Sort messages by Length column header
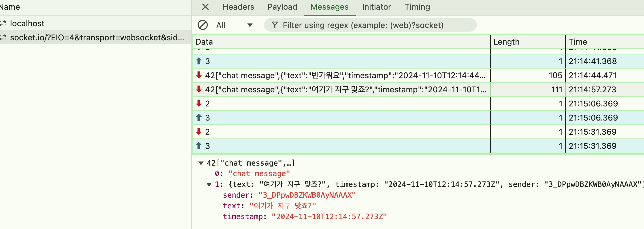The width and height of the screenshot is (644, 229). (x=506, y=42)
